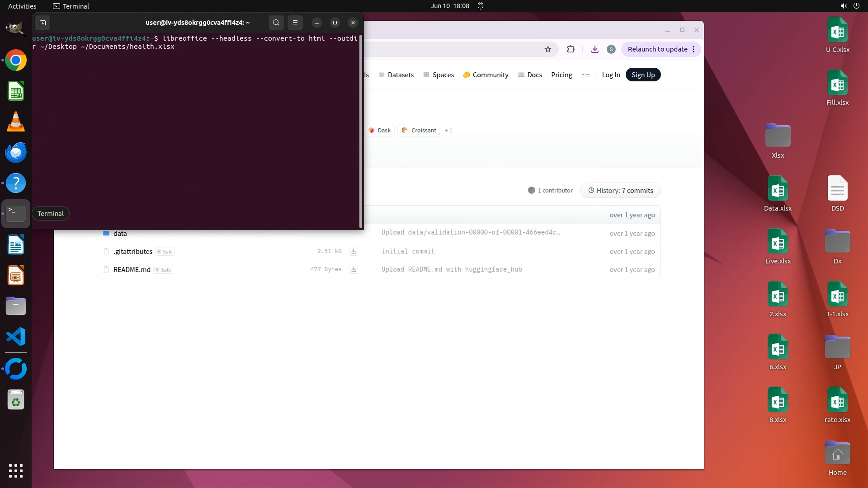Download the README.md file icon
This screenshot has height=488, width=868.
pyautogui.click(x=354, y=269)
